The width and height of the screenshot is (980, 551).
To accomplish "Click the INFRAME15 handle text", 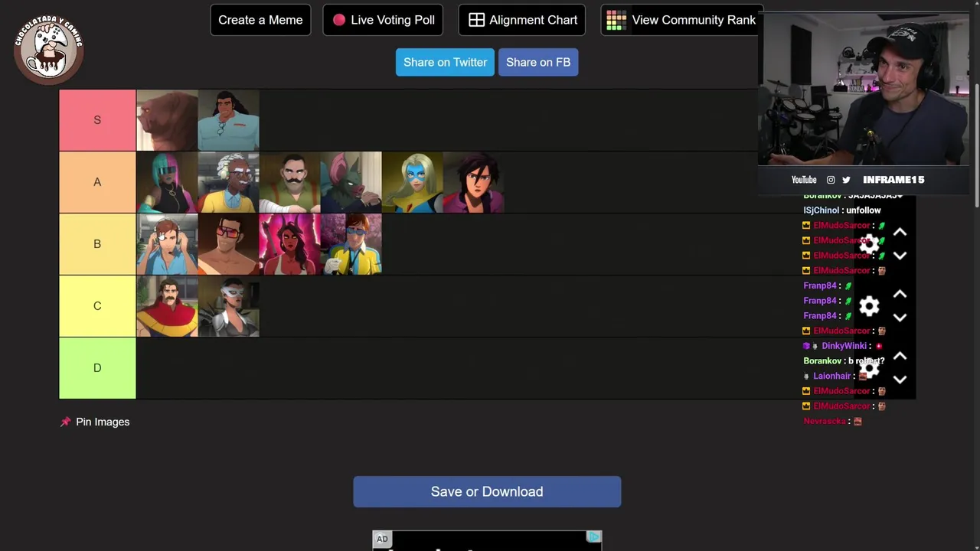I will coord(893,180).
